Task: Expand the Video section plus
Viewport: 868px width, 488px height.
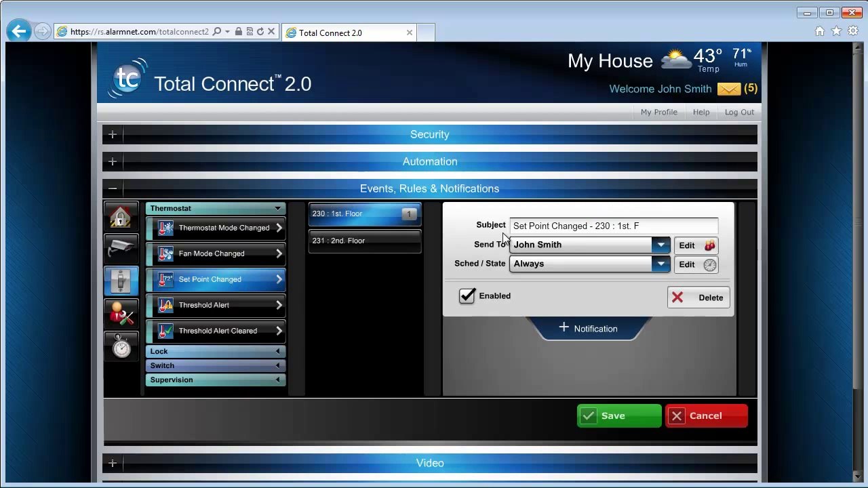Action: point(113,463)
